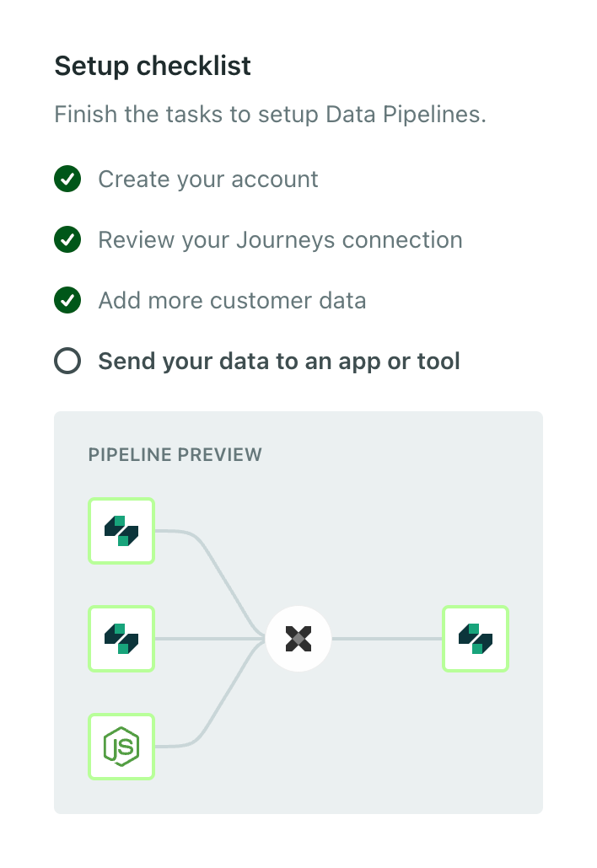Open Send your data to an app or tool
The width and height of the screenshot is (597, 868).
(279, 361)
